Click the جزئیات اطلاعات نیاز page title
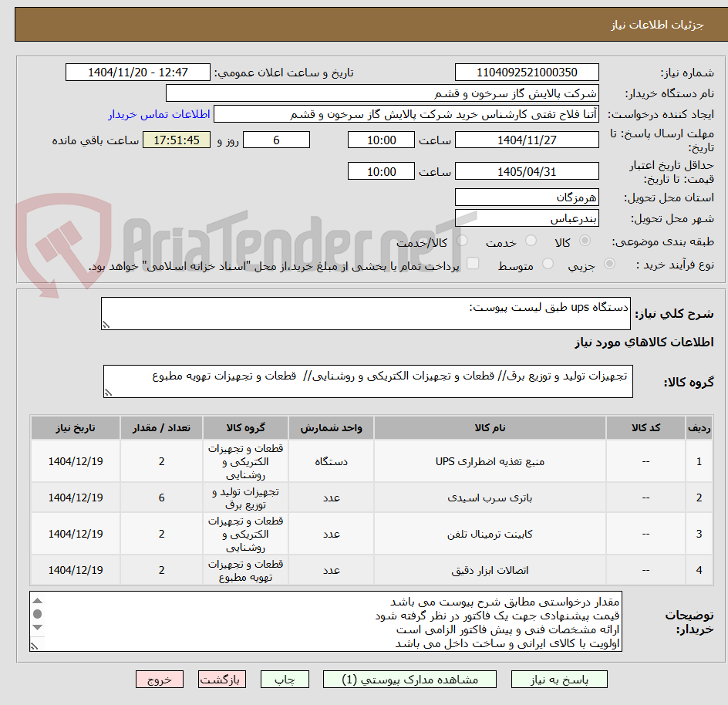The width and height of the screenshot is (728, 705). [x=657, y=25]
